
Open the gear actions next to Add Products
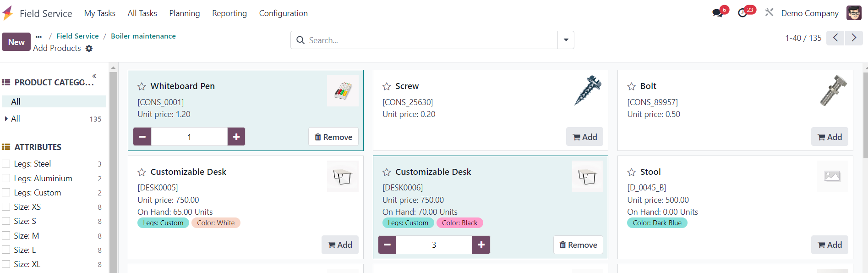89,48
